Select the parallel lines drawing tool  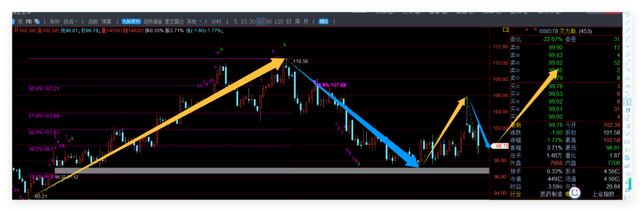click(x=628, y=54)
